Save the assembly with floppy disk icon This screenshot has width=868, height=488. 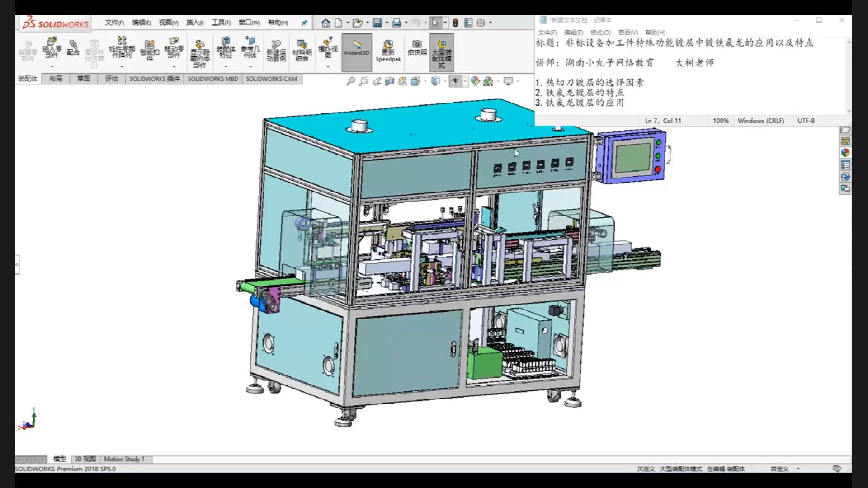377,23
